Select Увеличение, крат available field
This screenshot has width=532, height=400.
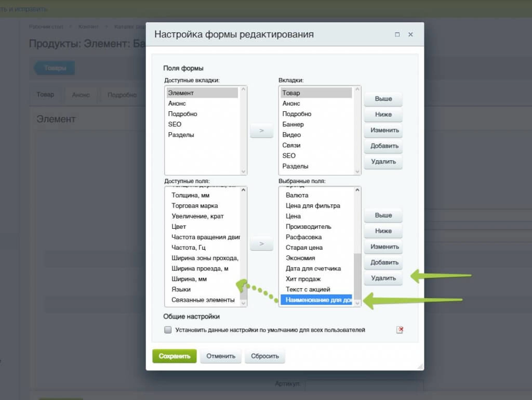(203, 216)
